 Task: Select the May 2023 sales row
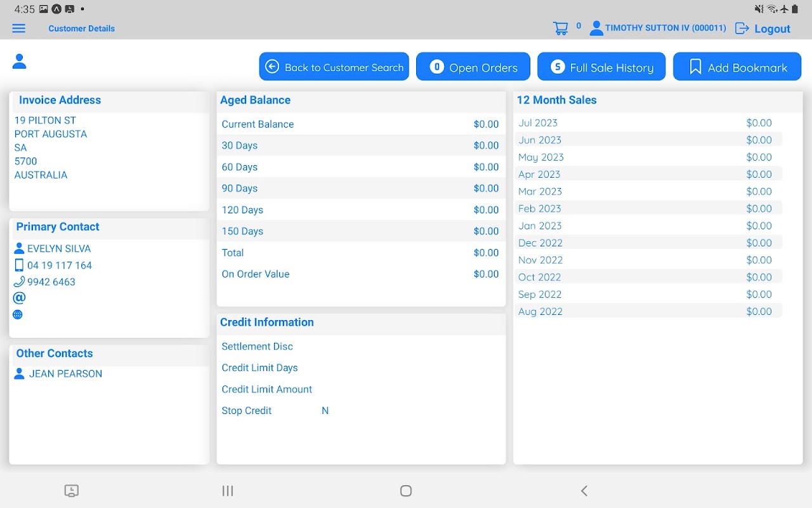point(649,157)
